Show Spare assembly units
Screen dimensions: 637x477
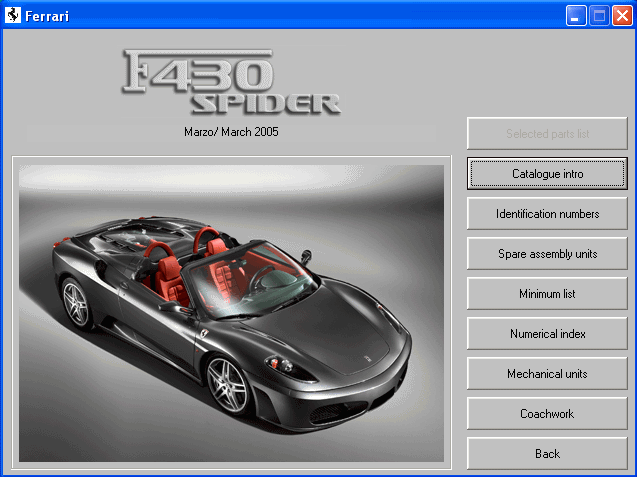(547, 254)
